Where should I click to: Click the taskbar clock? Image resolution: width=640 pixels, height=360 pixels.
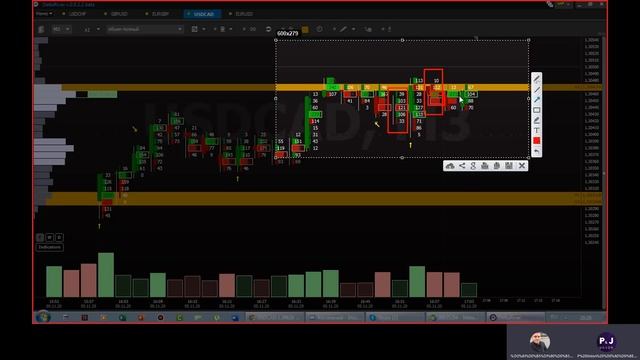tap(586, 317)
